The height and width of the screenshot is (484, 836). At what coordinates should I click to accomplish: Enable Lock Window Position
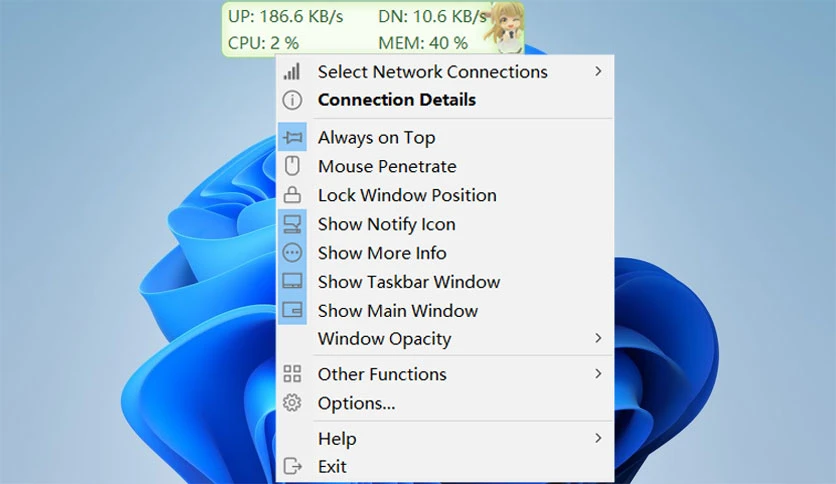[445, 195]
